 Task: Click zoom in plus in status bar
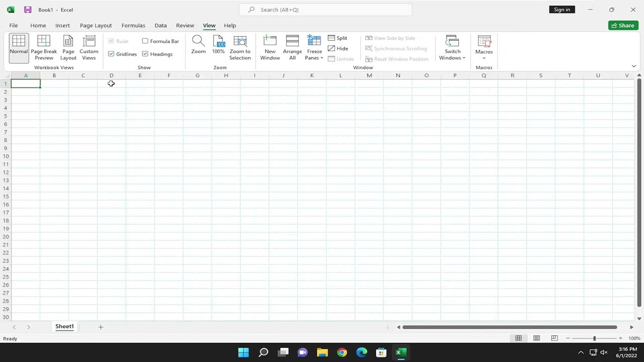[x=620, y=338]
